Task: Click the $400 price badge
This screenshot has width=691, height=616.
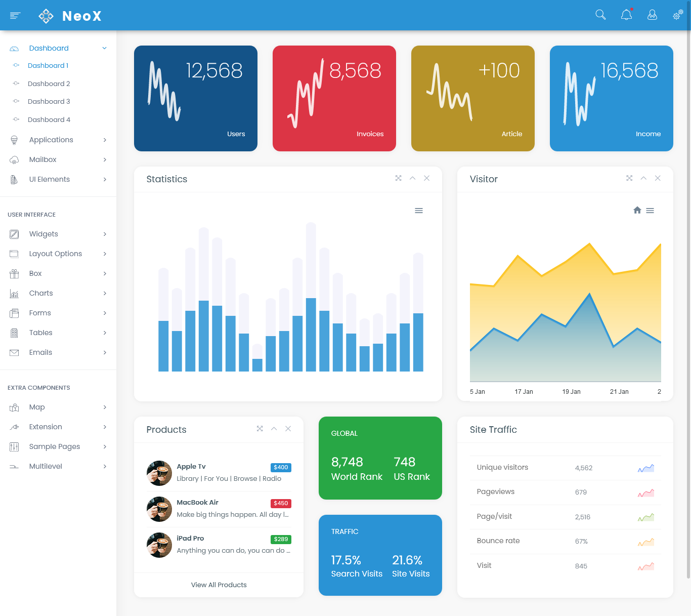Action: 281,468
